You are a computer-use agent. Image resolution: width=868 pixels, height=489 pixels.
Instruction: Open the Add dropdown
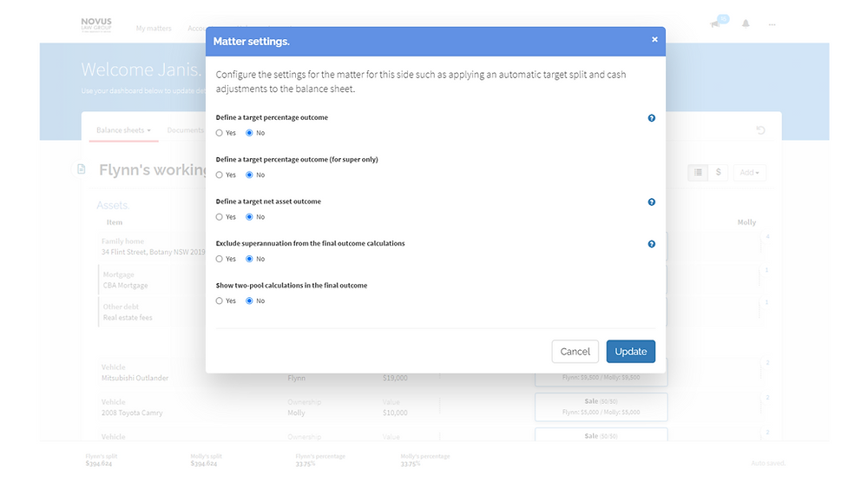click(749, 172)
